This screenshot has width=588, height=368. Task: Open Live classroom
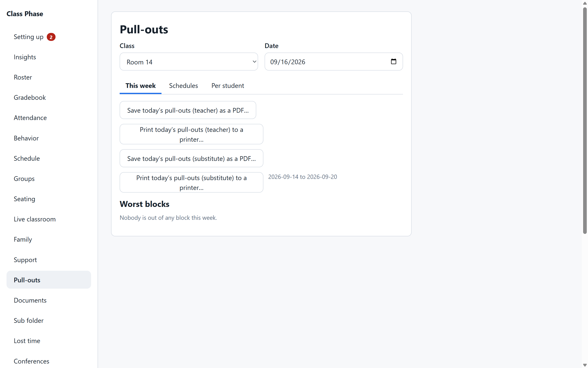49,219
